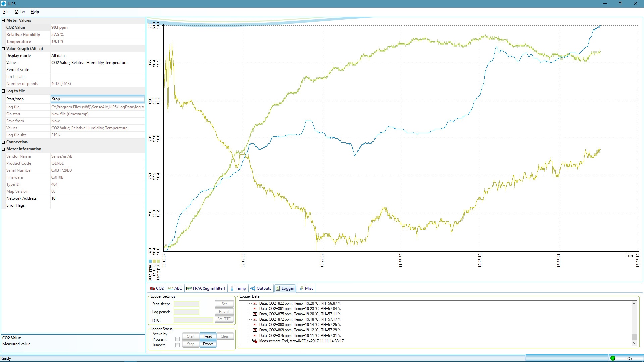This screenshot has width=644, height=362.
Task: Collapse the Meter Values section
Action: [x=3, y=20]
